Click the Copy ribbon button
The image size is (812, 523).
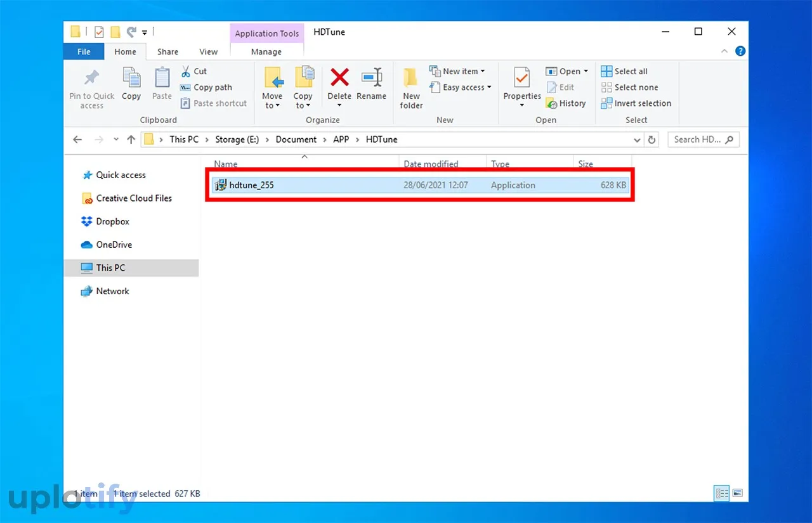click(131, 84)
